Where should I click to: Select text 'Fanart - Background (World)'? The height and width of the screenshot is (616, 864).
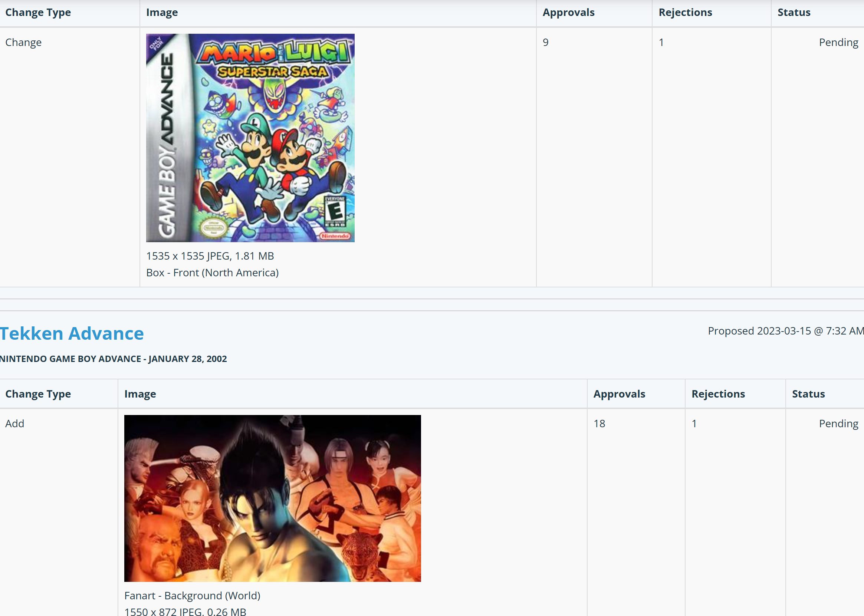(193, 596)
